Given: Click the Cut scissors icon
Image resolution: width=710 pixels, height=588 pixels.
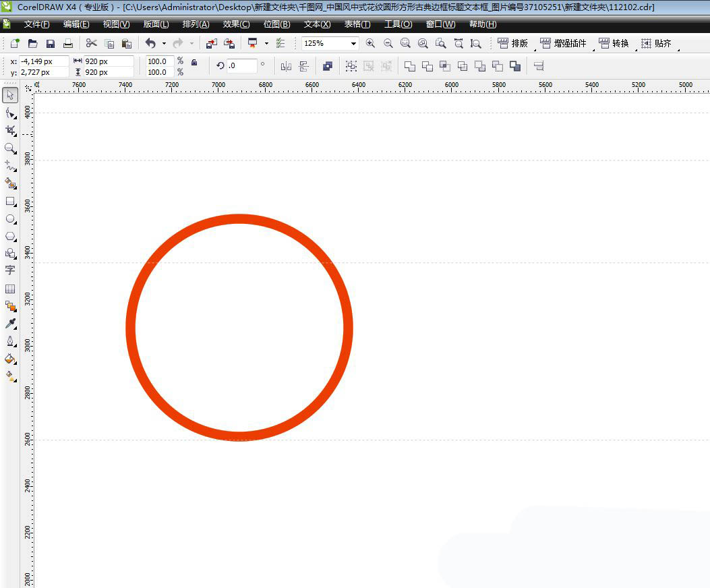Looking at the screenshot, I should [x=92, y=43].
